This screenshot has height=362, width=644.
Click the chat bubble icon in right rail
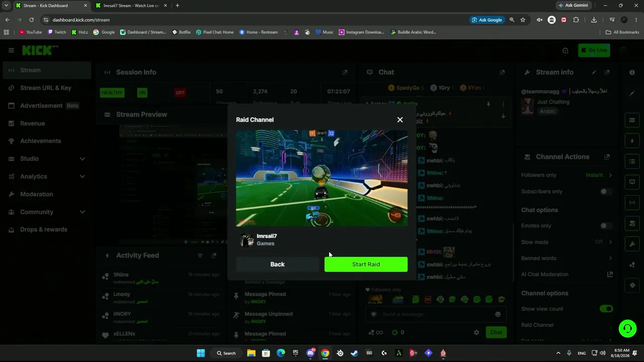tap(632, 182)
